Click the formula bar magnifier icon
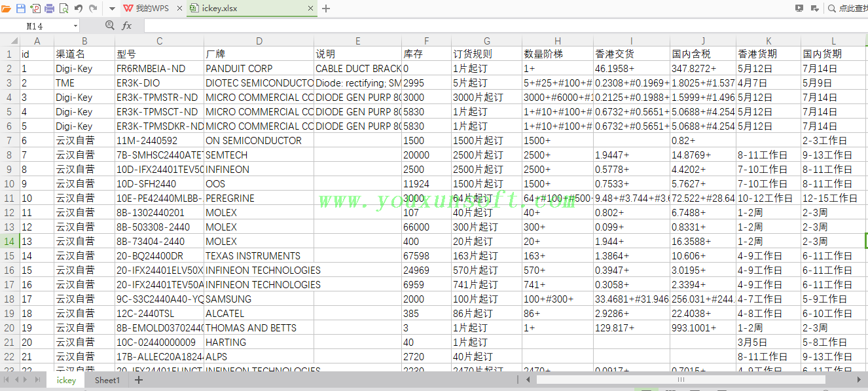The image size is (868, 391). click(x=109, y=26)
